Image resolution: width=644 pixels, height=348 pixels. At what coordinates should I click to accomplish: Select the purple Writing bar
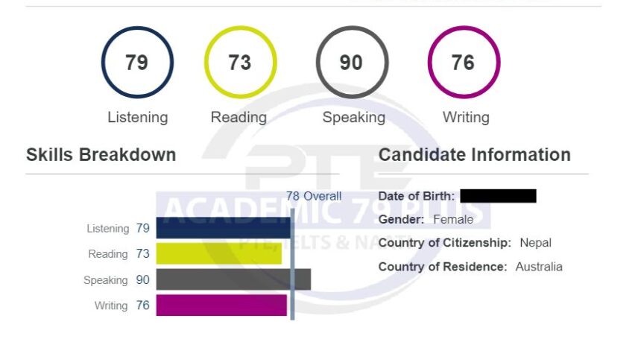point(221,306)
